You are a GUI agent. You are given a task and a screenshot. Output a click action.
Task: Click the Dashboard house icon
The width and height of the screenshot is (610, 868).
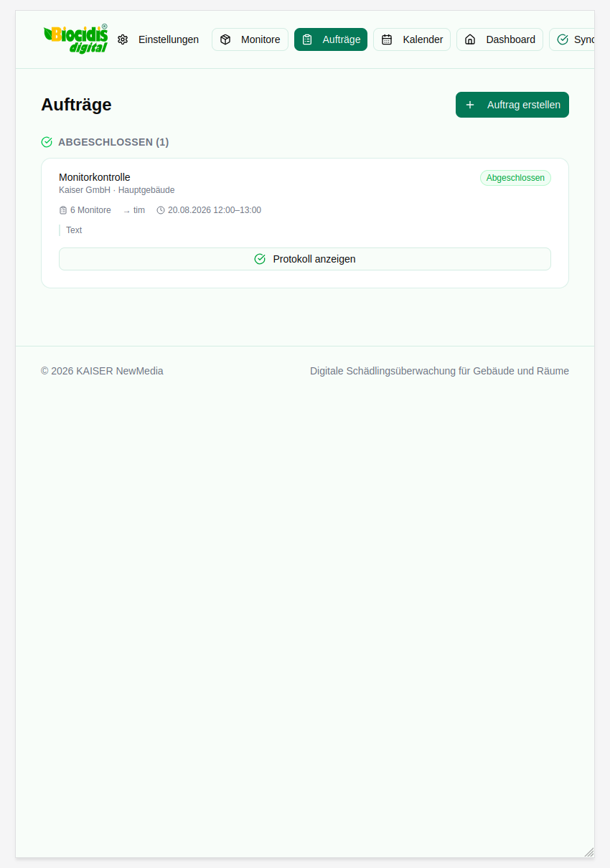pyautogui.click(x=470, y=39)
